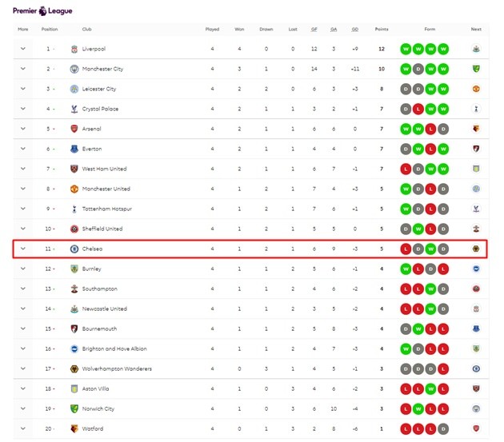Viewport: 504px width, 442px height.
Task: Click the Watford club crest
Action: click(74, 428)
